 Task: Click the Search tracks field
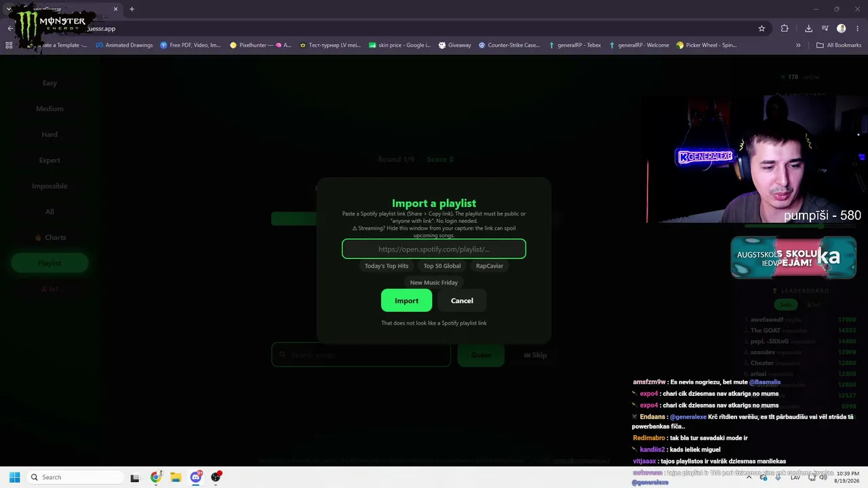(361, 355)
